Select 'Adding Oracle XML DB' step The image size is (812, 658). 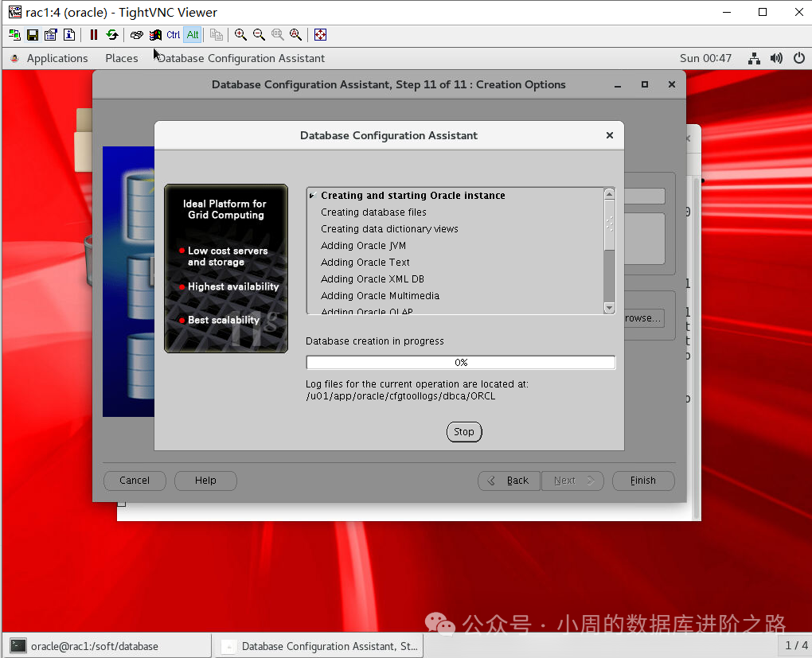(x=373, y=278)
